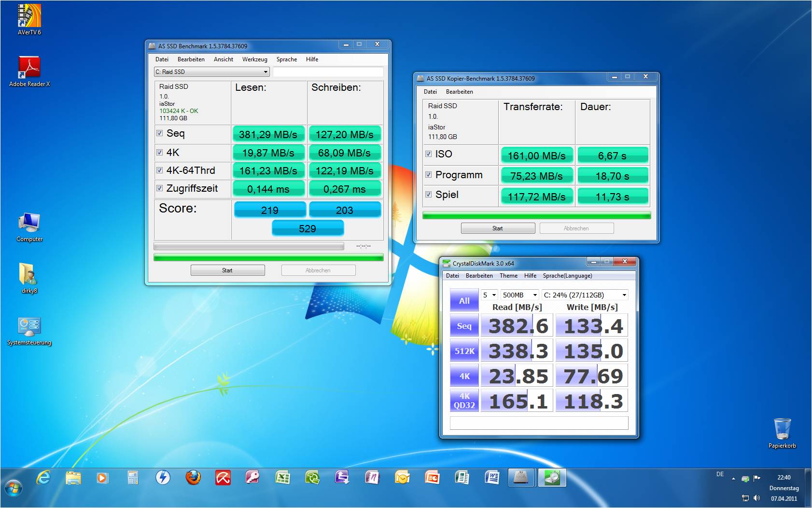
Task: Show hidden tray icons arrow
Action: (x=733, y=479)
